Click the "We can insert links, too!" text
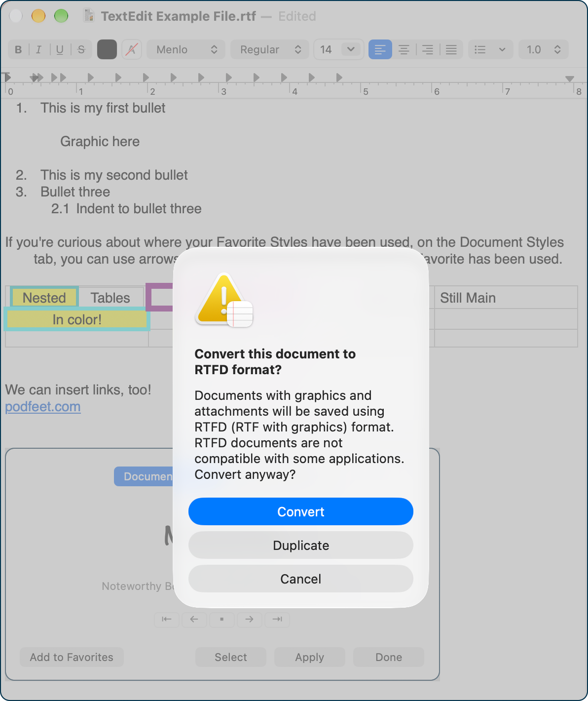The image size is (588, 701). coord(78,390)
